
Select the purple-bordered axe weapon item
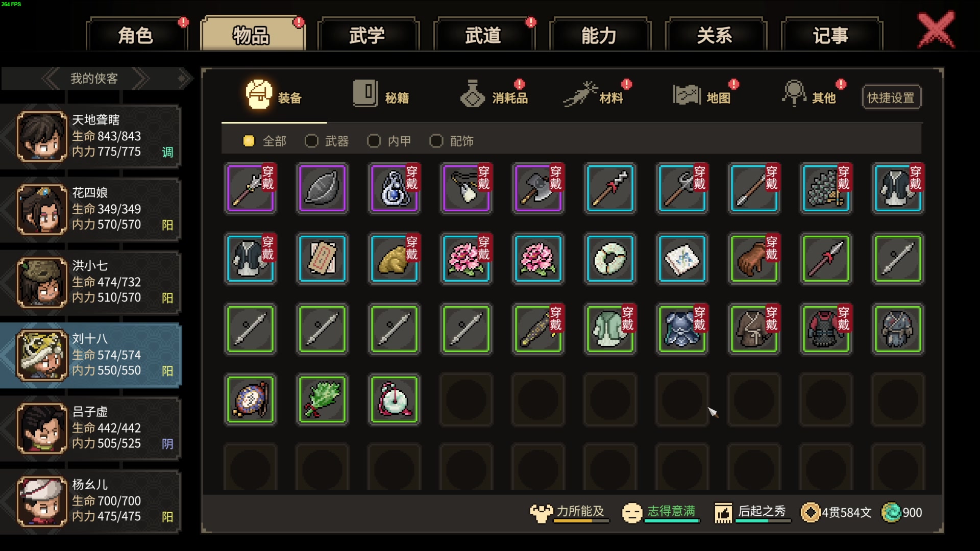tap(538, 188)
